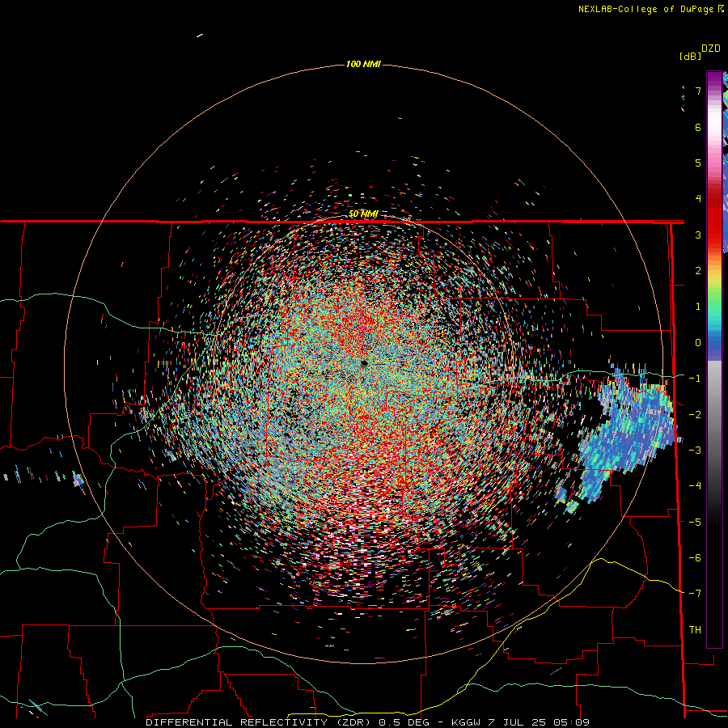Click the legend value 2
728x728 pixels.
pos(698,271)
